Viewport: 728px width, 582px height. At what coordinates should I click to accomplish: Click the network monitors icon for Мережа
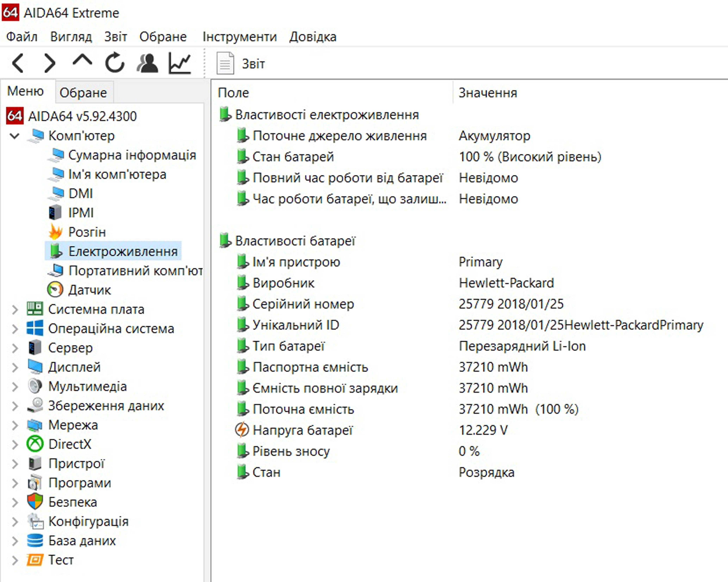[x=35, y=425]
